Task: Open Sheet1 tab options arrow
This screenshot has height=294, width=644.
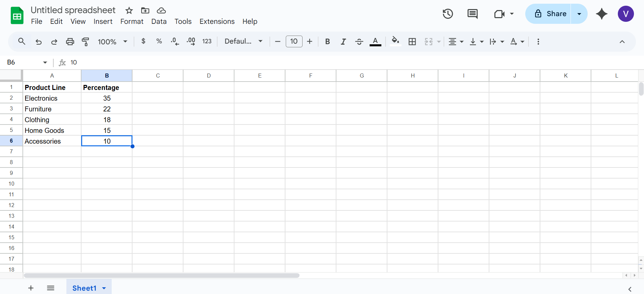Action: pos(104,288)
